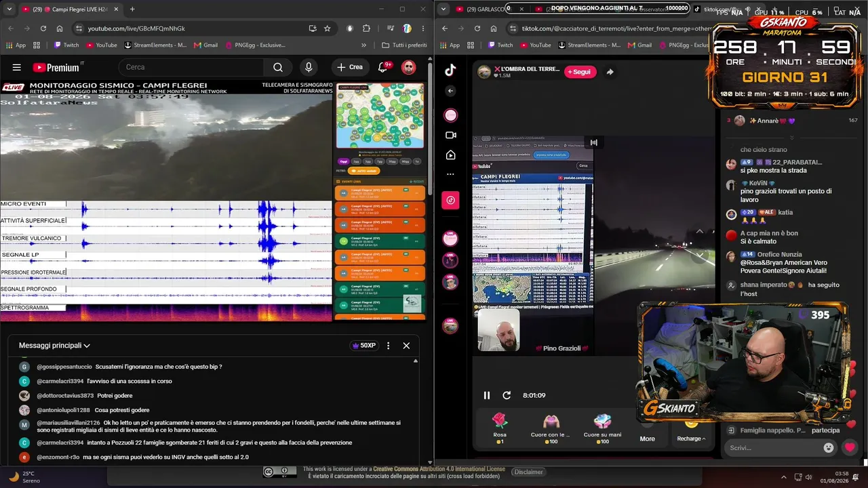Viewport: 868px width, 488px height.
Task: Pause the TikTok live stream
Action: (486, 395)
